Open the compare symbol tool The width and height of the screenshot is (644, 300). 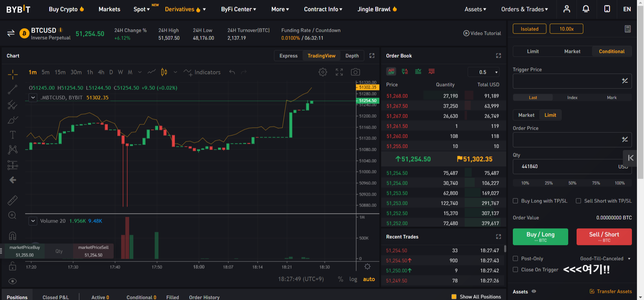pyautogui.click(x=152, y=72)
